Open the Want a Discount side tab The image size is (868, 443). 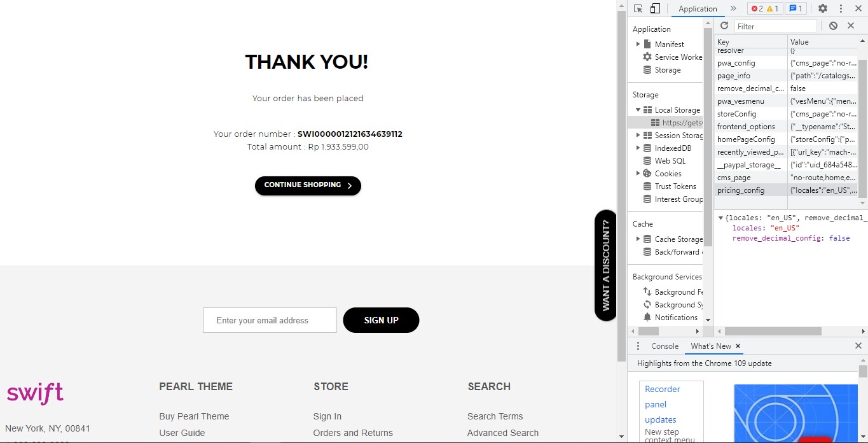coord(605,265)
